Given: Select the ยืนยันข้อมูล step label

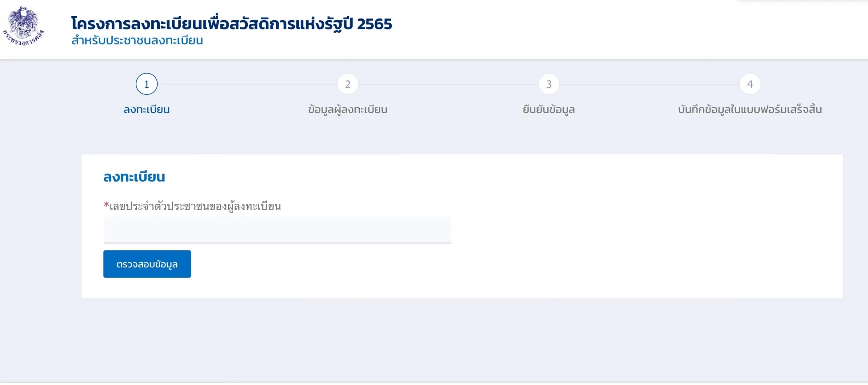Looking at the screenshot, I should pyautogui.click(x=549, y=109).
